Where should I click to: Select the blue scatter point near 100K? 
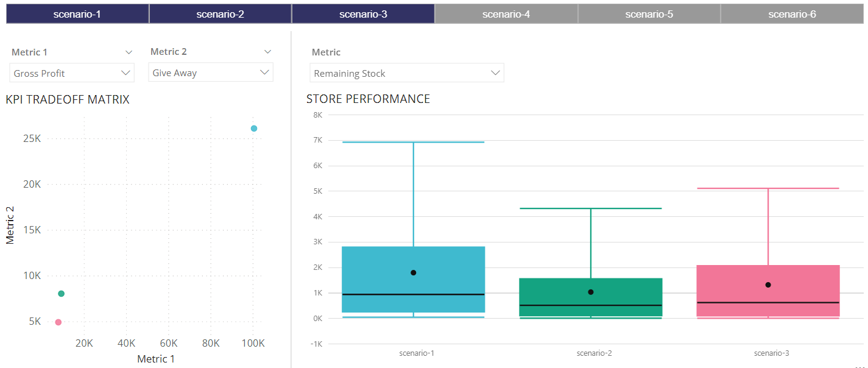point(254,129)
